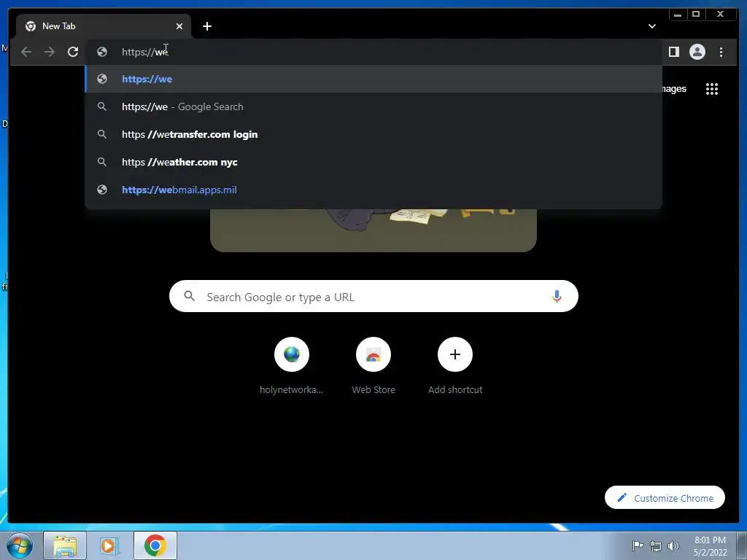Launch Windows Media Player from taskbar
The width and height of the screenshot is (747, 560).
[x=109, y=545]
